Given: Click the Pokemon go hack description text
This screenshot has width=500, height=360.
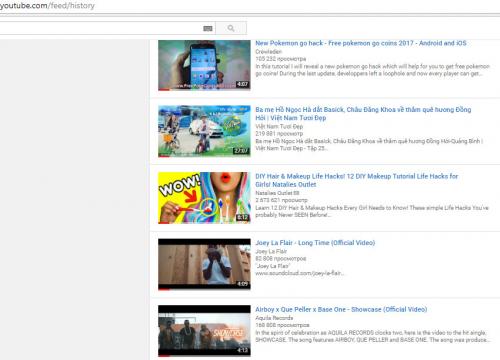Looking at the screenshot, I should pos(372,70).
